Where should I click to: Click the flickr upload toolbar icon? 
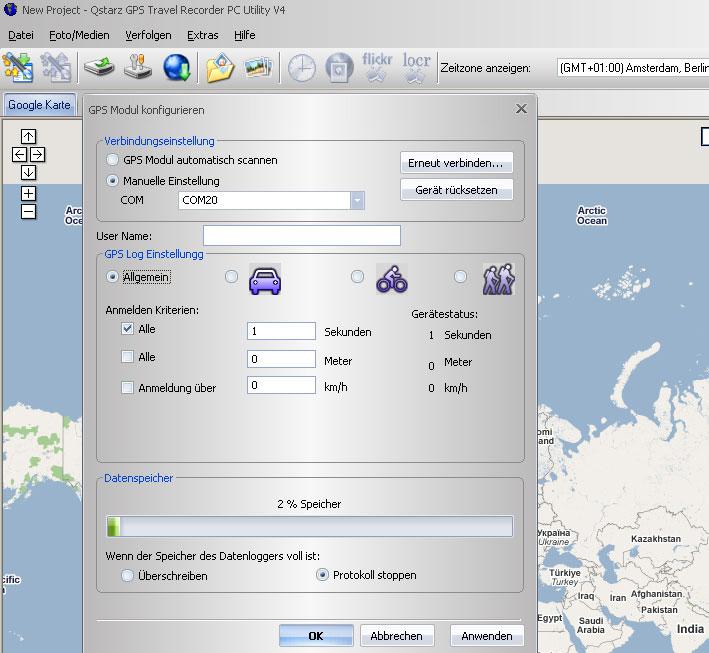(377, 67)
